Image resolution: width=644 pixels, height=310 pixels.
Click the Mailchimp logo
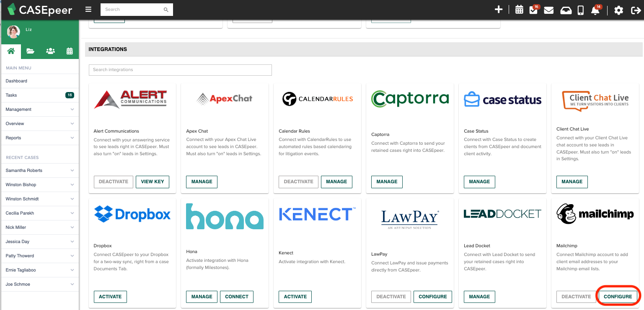tap(595, 214)
